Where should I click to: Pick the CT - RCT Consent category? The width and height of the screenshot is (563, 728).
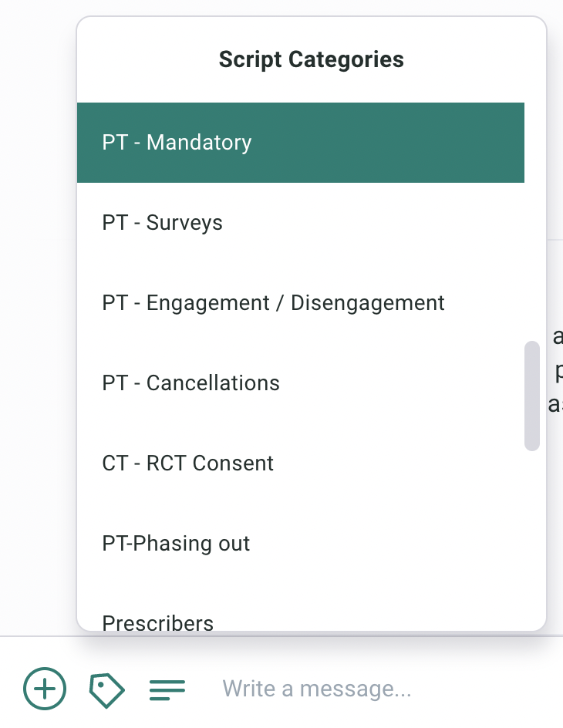click(x=301, y=463)
